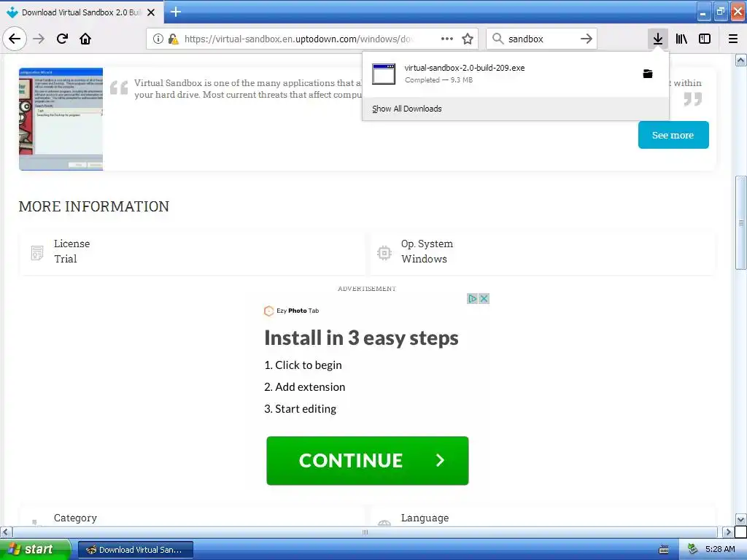The width and height of the screenshot is (747, 560).
Task: Open the Firefox hamburger menu
Action: pyautogui.click(x=732, y=39)
